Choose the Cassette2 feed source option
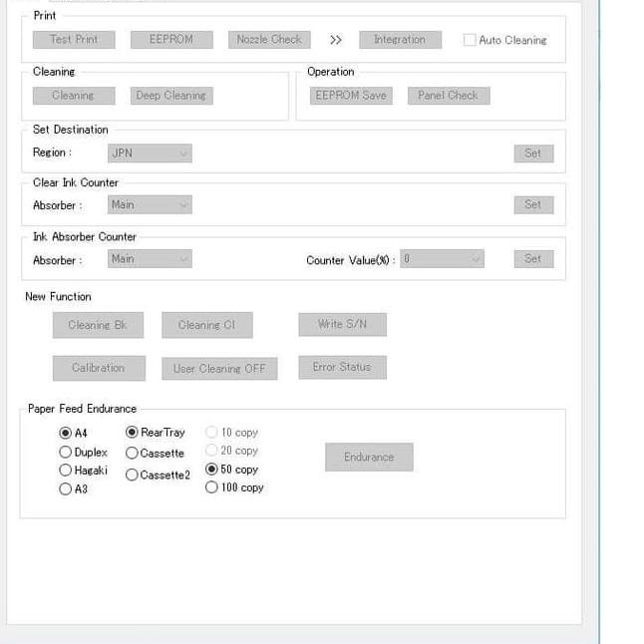 [132, 476]
